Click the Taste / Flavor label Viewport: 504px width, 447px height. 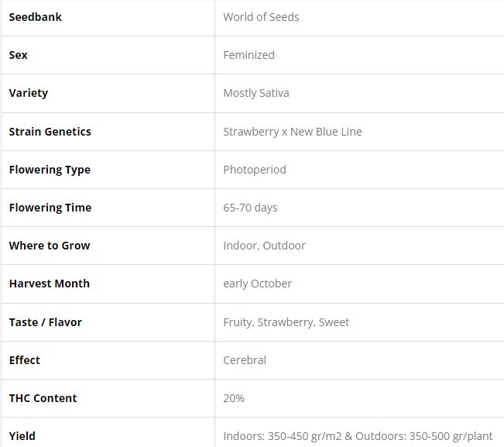[x=46, y=322]
